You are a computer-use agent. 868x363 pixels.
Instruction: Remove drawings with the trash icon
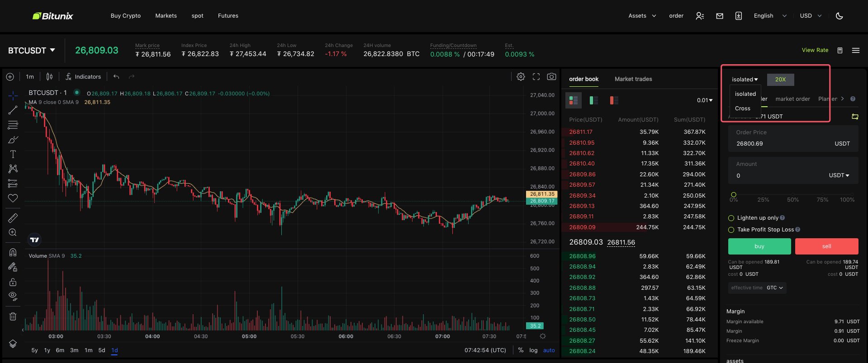click(13, 316)
